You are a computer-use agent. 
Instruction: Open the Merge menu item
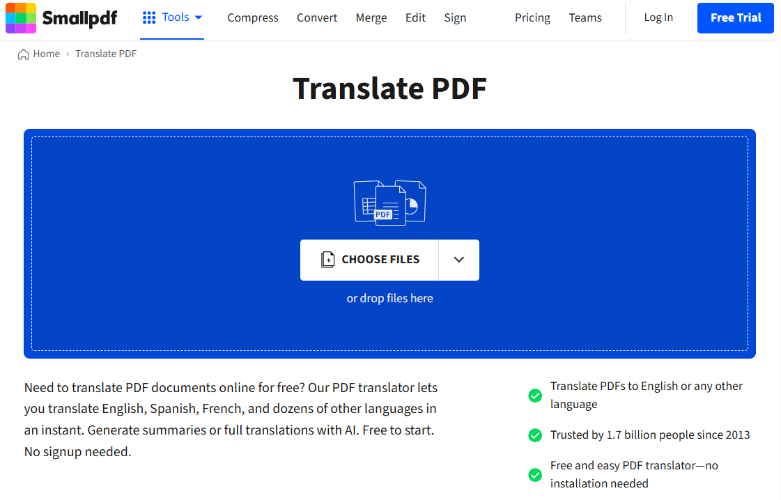pyautogui.click(x=371, y=18)
